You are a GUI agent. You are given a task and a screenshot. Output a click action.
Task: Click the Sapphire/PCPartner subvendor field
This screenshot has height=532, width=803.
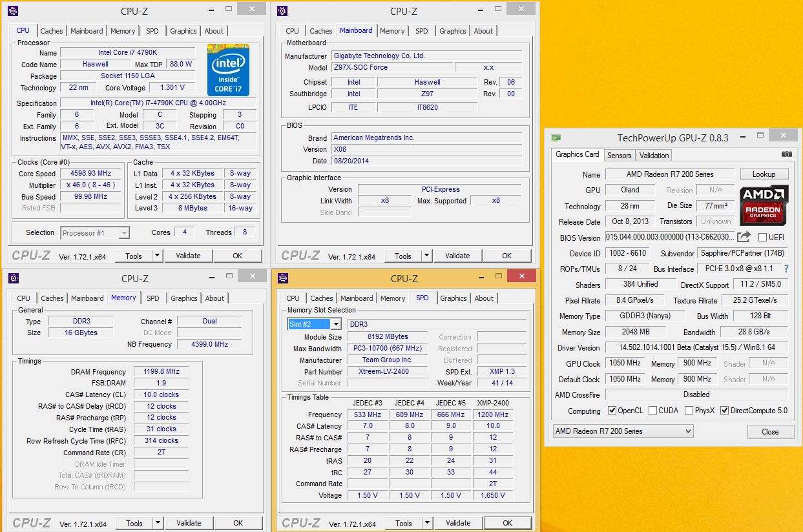[x=743, y=254]
